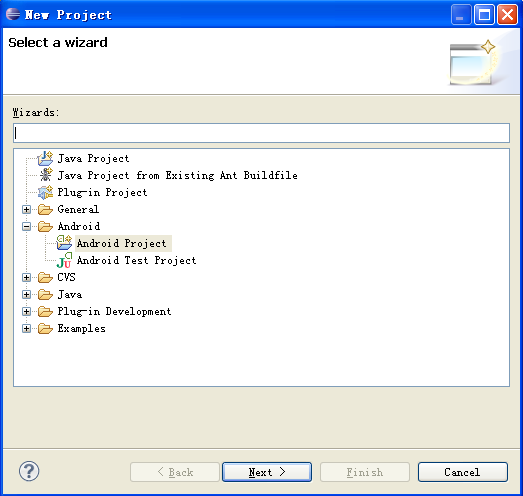Click the Android Project wizard icon
Image resolution: width=523 pixels, height=496 pixels.
(x=64, y=243)
